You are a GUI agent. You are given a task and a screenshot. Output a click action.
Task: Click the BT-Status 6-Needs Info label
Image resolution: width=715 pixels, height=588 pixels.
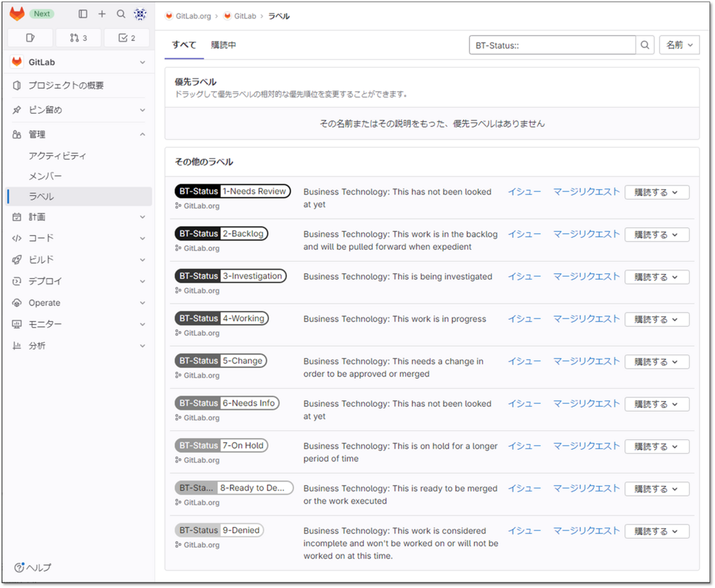tap(227, 403)
